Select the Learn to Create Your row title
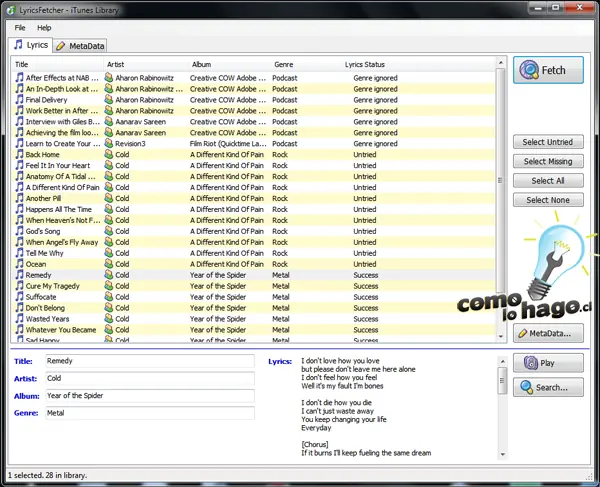Viewport: 600px width, 487px height. pyautogui.click(x=63, y=143)
